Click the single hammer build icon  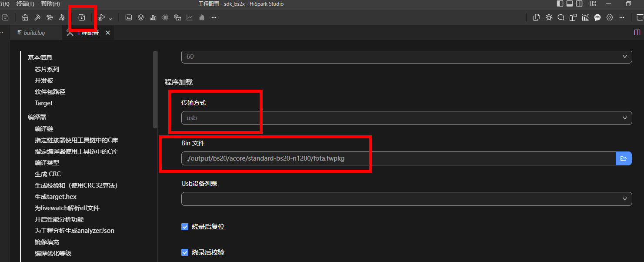pyautogui.click(x=37, y=18)
